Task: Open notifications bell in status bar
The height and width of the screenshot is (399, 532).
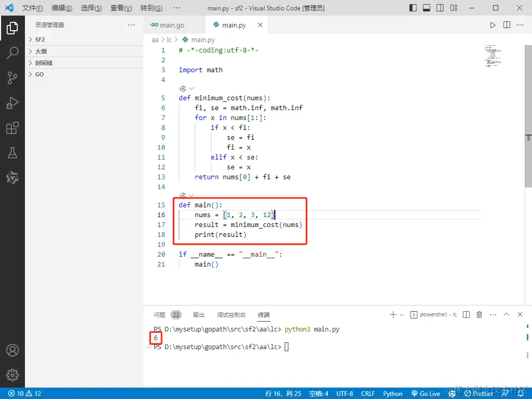Action: tap(521, 394)
